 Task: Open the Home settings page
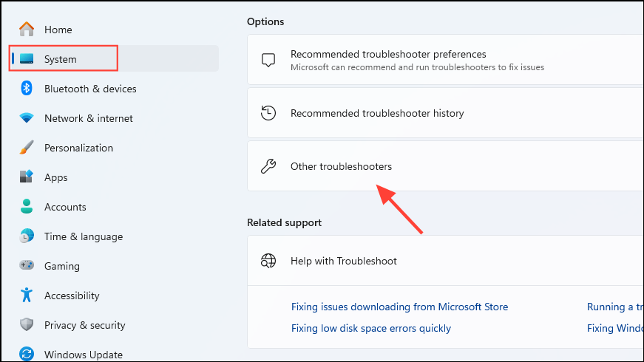(x=114, y=30)
